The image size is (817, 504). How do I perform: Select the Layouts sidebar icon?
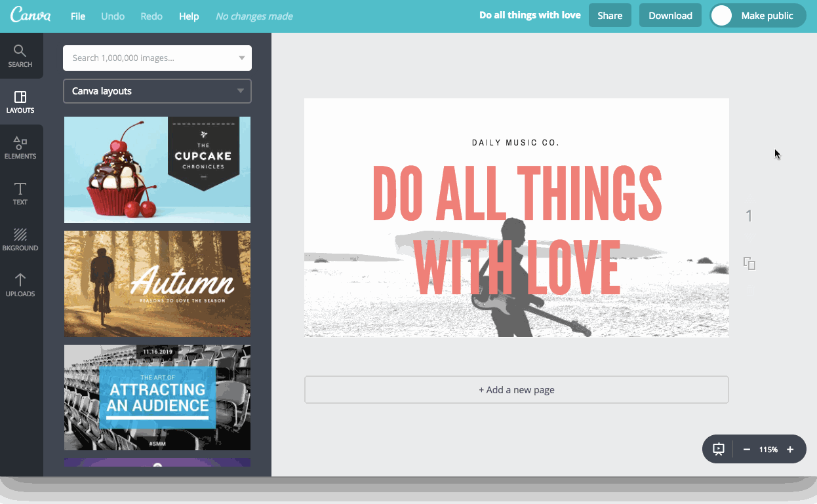20,102
